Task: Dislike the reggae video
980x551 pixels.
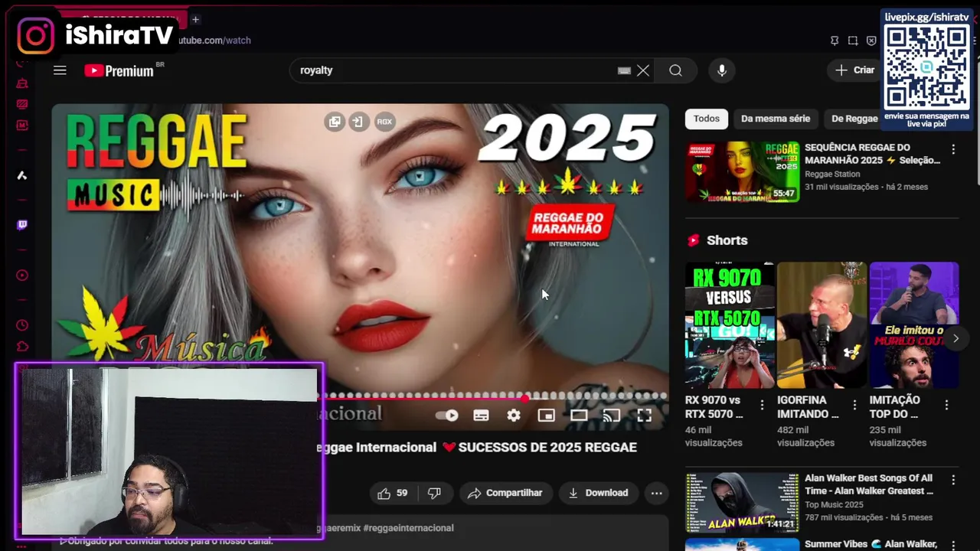Action: click(x=434, y=493)
